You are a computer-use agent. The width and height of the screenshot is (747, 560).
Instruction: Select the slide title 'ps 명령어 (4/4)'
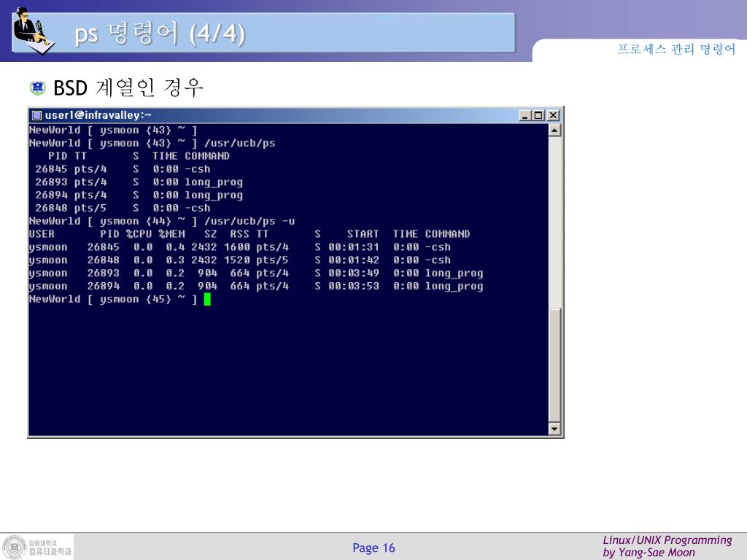pos(160,34)
